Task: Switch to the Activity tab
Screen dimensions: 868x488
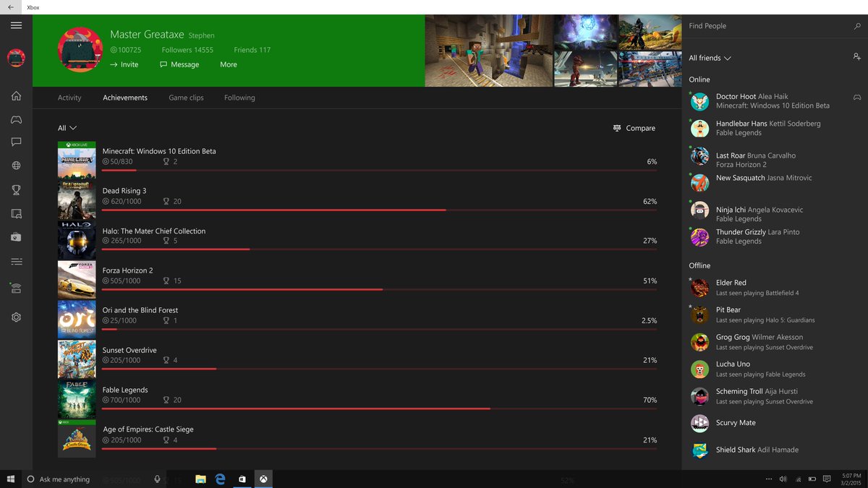Action: click(69, 98)
